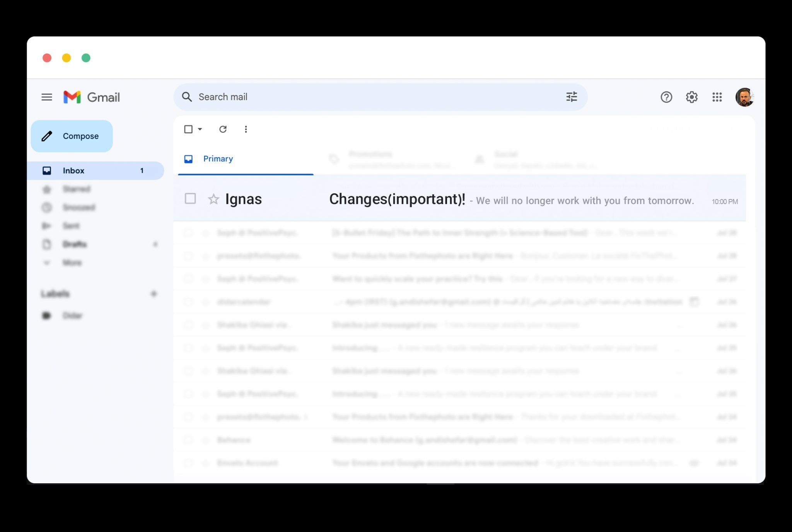Click the yellow minimize window button

click(67, 58)
